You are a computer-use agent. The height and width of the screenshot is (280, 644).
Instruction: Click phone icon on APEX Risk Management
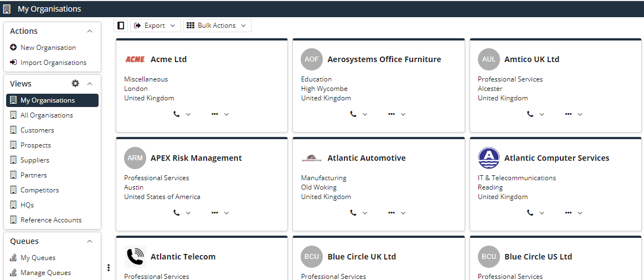(x=177, y=212)
